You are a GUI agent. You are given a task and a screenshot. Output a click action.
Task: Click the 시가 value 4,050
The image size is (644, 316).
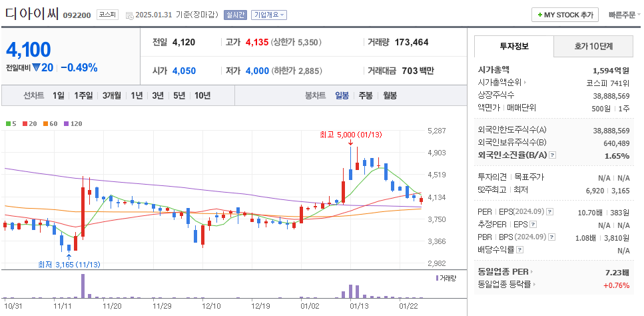click(x=184, y=71)
